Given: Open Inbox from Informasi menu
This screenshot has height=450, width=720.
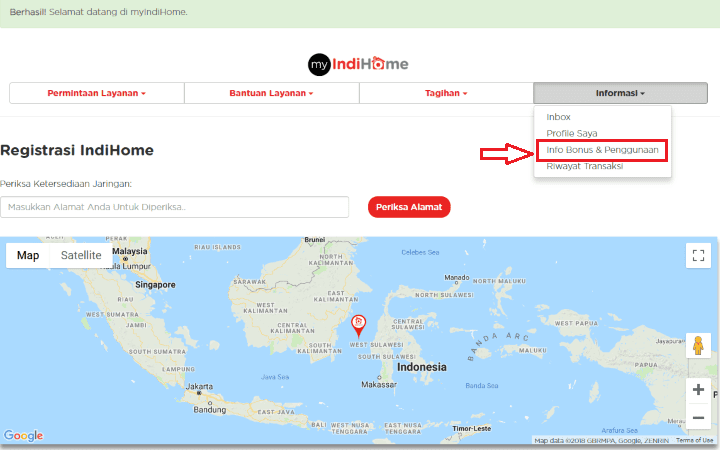Looking at the screenshot, I should pos(558,117).
